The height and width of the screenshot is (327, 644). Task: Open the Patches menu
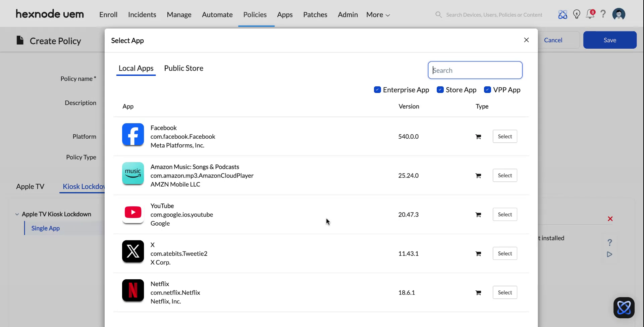pos(315,15)
